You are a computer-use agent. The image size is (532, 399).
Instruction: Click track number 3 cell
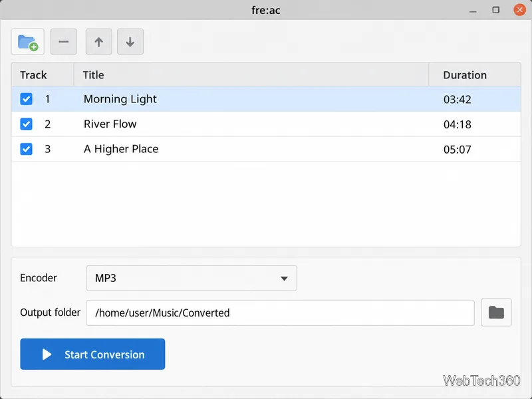47,149
